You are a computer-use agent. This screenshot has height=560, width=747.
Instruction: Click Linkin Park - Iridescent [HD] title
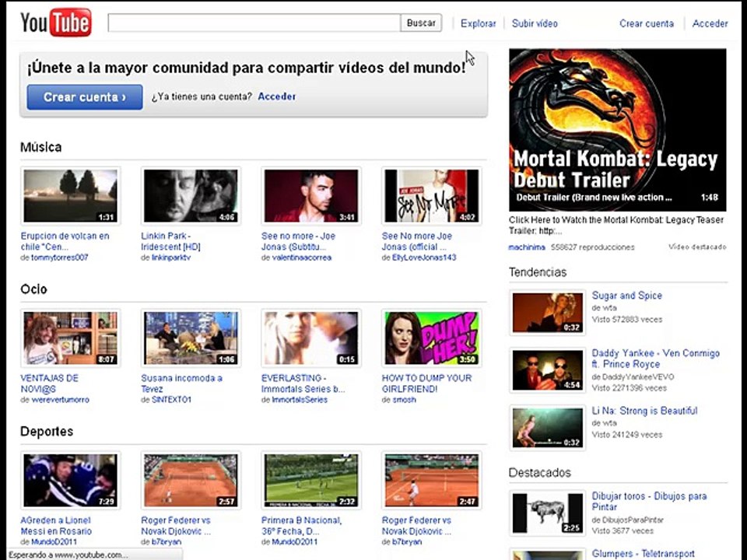170,241
